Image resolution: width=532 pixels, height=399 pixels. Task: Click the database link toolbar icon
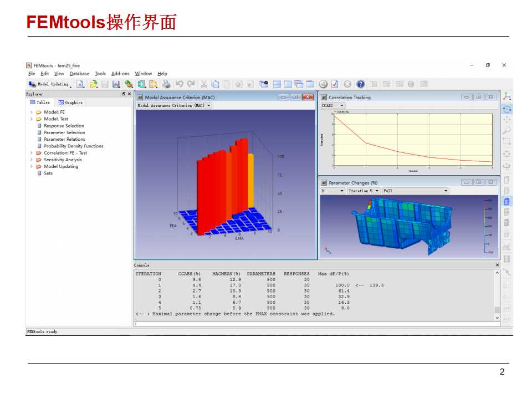coord(128,84)
